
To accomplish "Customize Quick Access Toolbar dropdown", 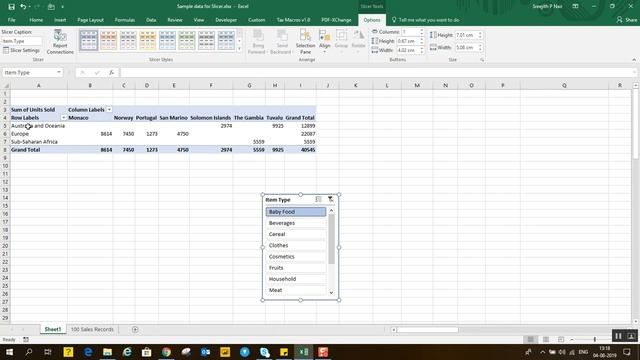I will tap(62, 7).
